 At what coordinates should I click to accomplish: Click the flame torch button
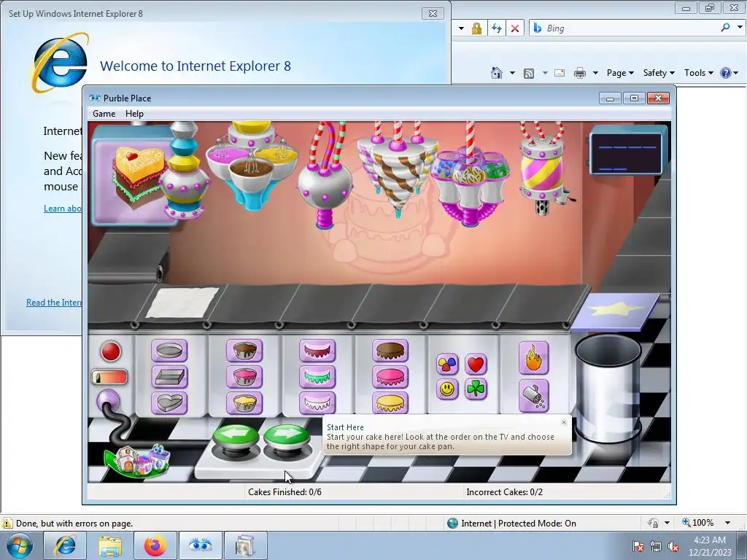pyautogui.click(x=533, y=358)
